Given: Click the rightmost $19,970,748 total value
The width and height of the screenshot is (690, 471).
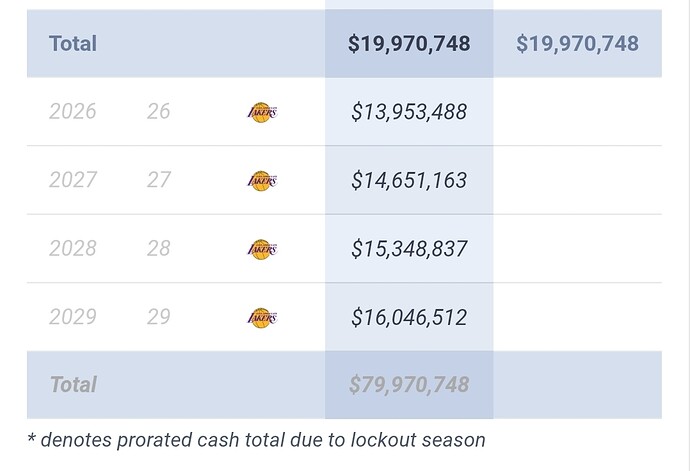Looking at the screenshot, I should click(577, 44).
